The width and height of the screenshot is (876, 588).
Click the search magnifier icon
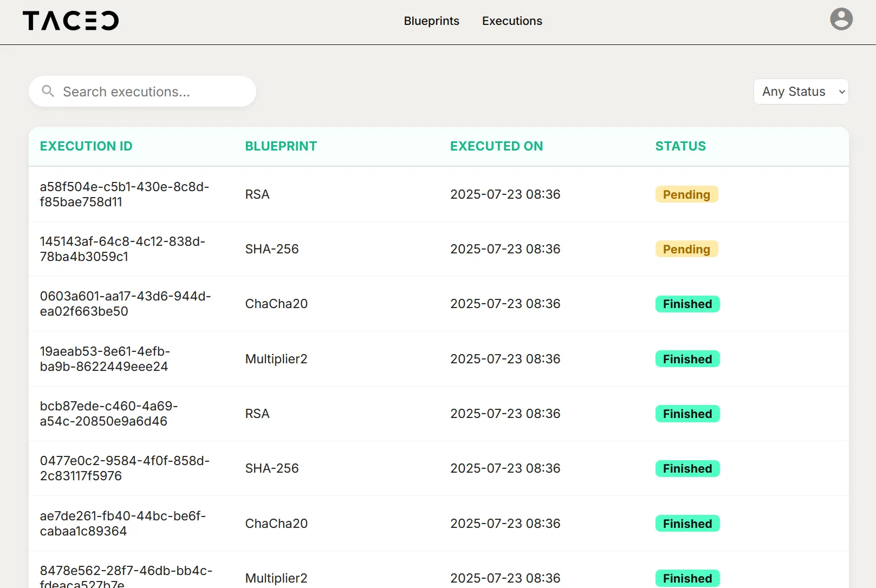click(48, 91)
